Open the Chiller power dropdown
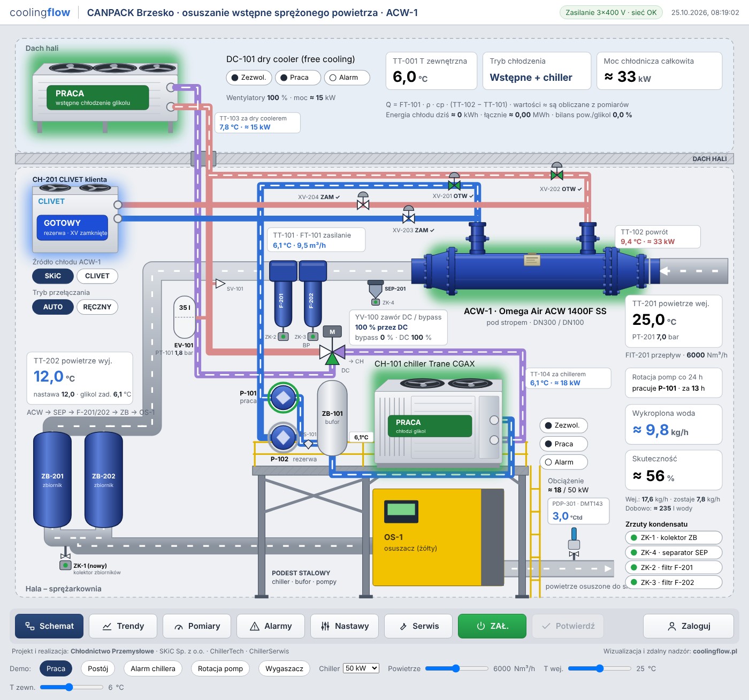749x700 pixels. (361, 668)
